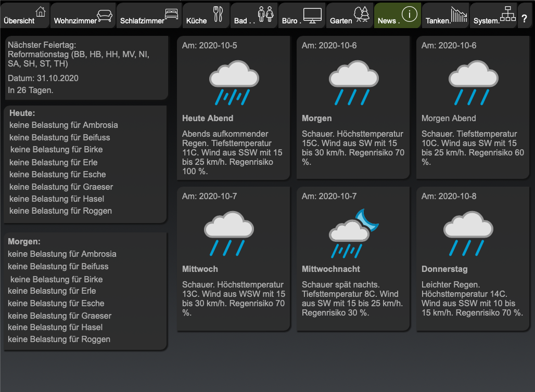Go to the Übersicht tab label
Image resolution: width=535 pixels, height=392 pixels.
[x=19, y=21]
